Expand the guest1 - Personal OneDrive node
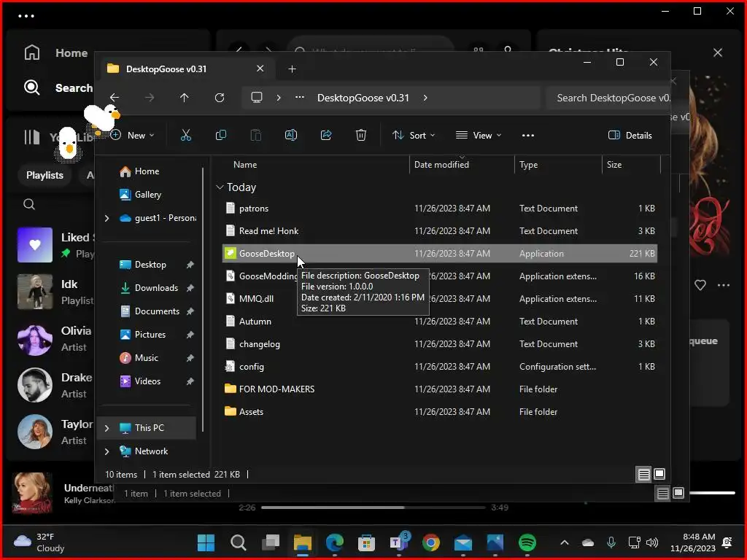 point(107,218)
